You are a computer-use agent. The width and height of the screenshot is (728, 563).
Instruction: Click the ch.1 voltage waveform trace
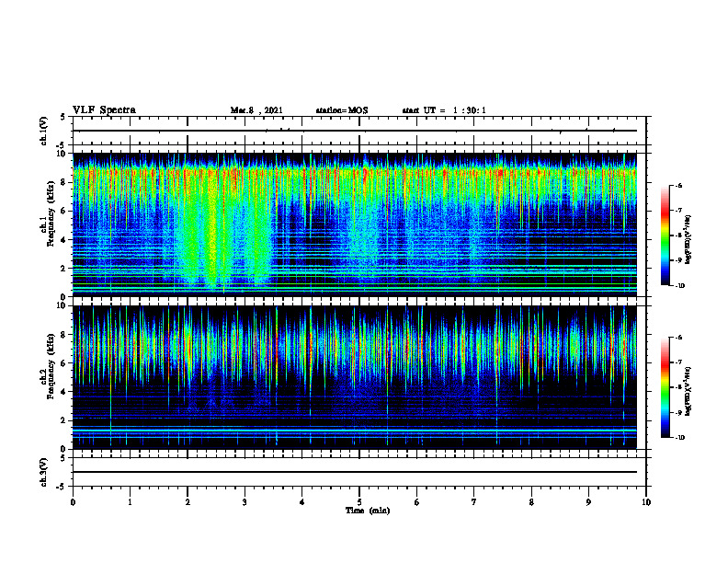tap(355, 131)
